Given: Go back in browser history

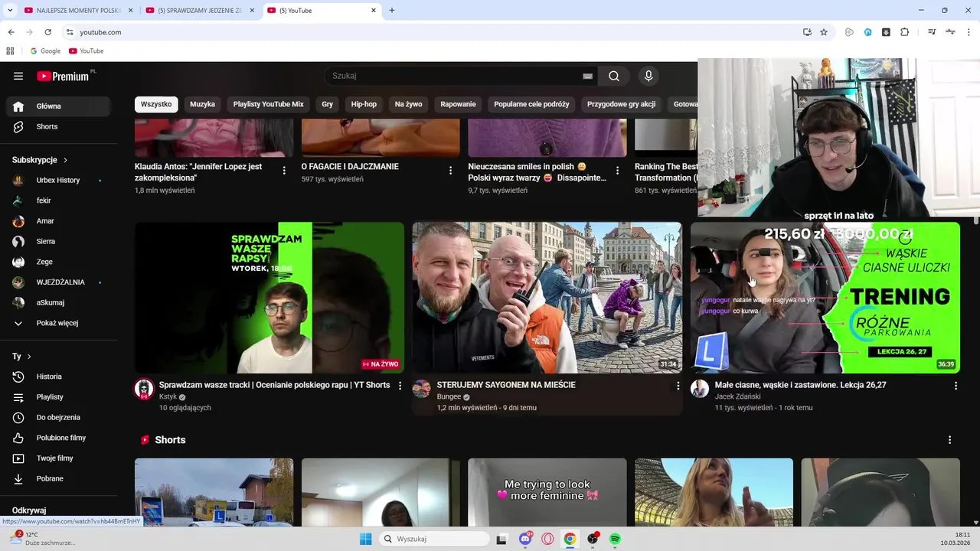Looking at the screenshot, I should [11, 32].
